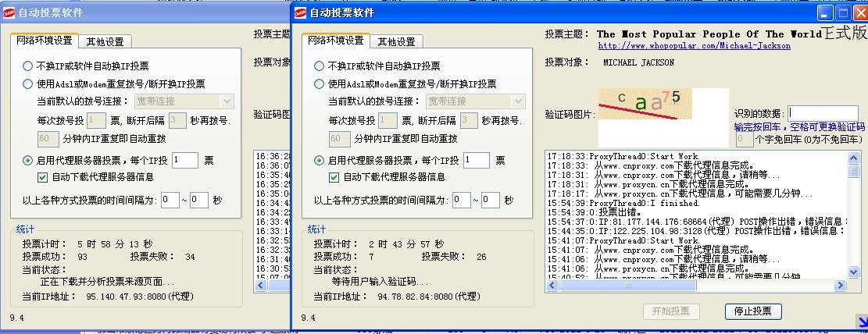Screen dimensions: 868x334
Task: Click the 每个IP投 votes field in right window
Action: click(x=477, y=160)
